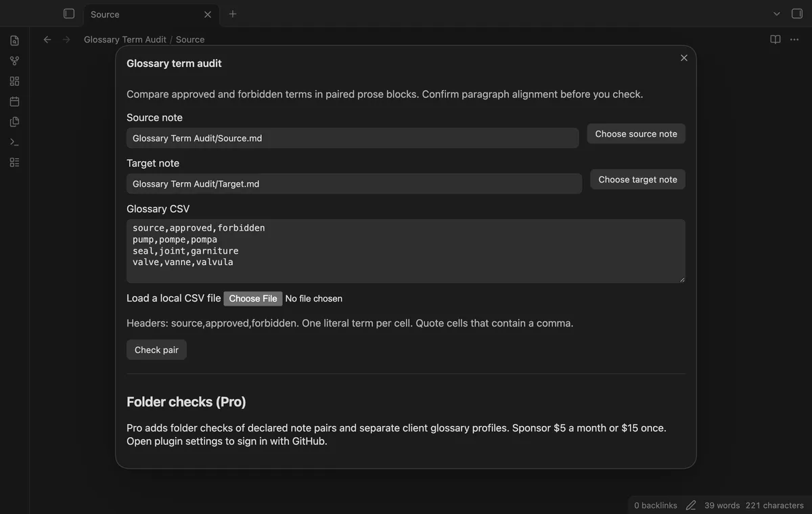Create new canvas via ribbon icon

coord(14,81)
